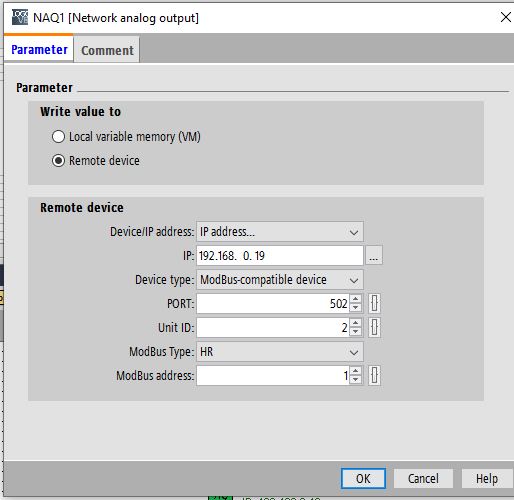Click the reference brackets icon beside ModBus address

tap(374, 375)
